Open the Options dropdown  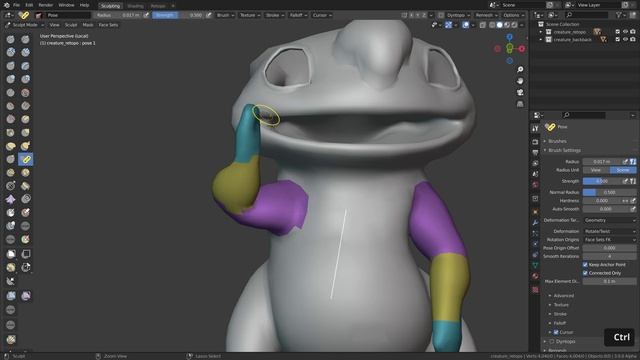pos(514,15)
